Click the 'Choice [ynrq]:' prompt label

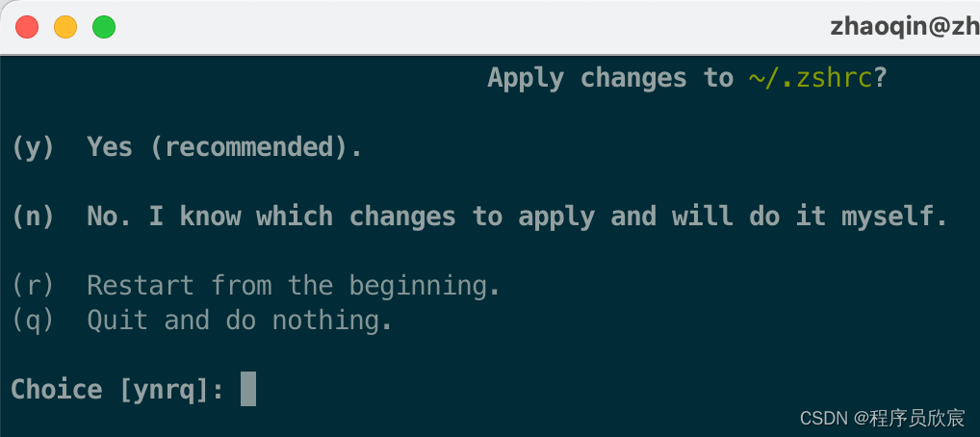[x=117, y=390]
